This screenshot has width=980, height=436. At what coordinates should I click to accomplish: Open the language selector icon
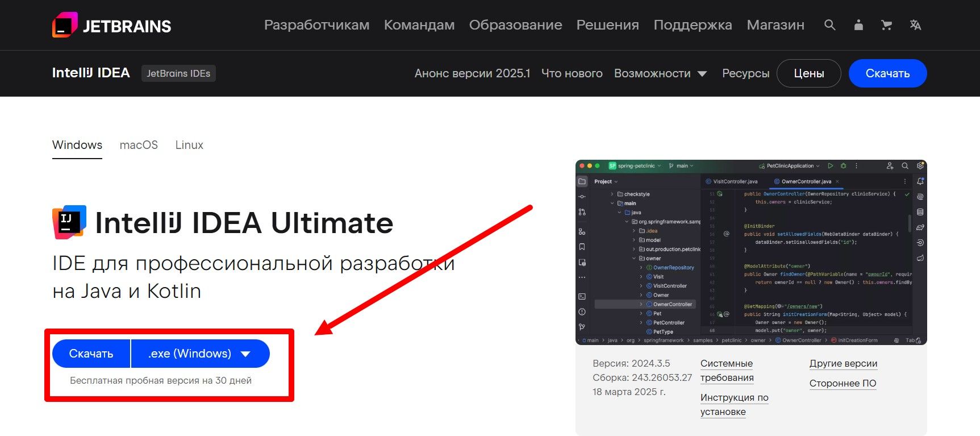pyautogui.click(x=915, y=25)
